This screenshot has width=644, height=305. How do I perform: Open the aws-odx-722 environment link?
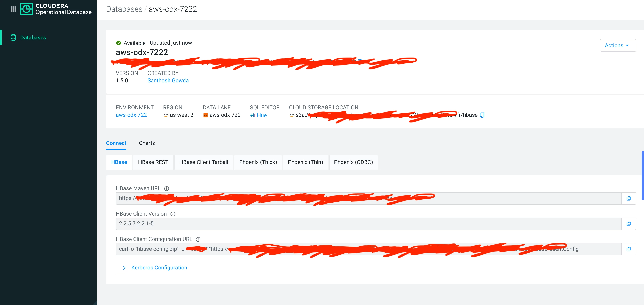point(131,115)
